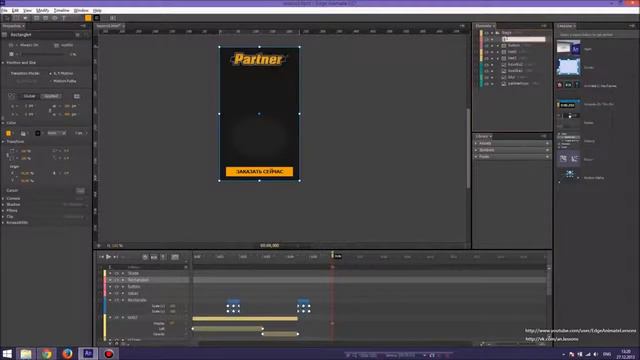Open the Animate I Keyframes lesson thumbnail

pyautogui.click(x=568, y=85)
